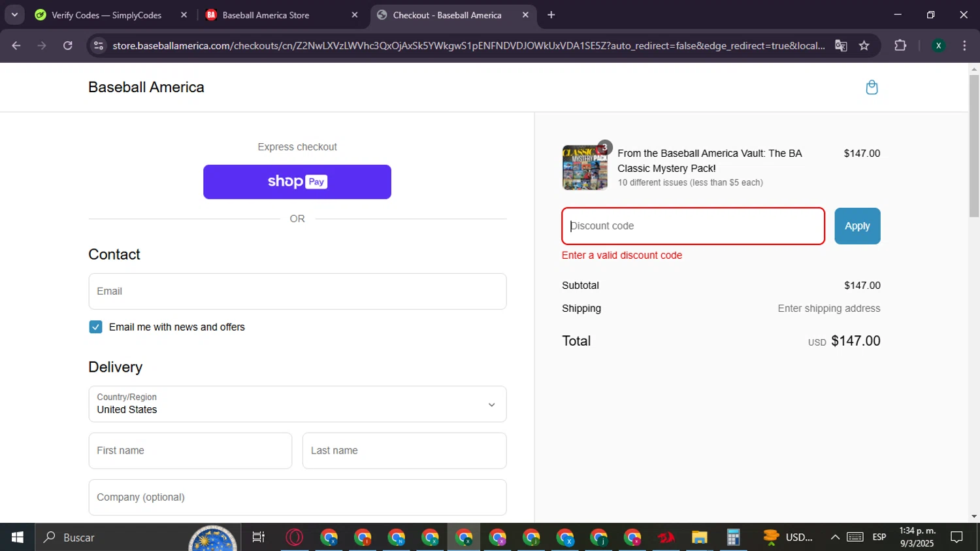
Task: Open the Chrome profile avatar
Action: (938, 46)
